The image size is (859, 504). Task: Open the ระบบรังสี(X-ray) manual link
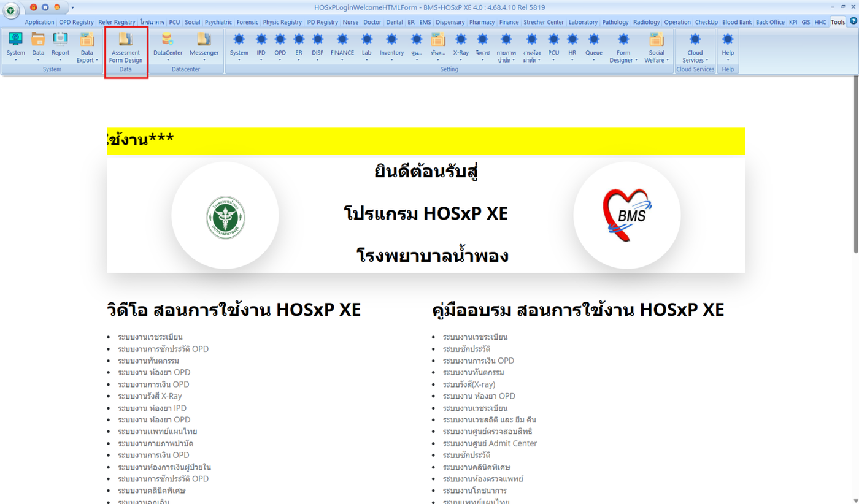469,384
